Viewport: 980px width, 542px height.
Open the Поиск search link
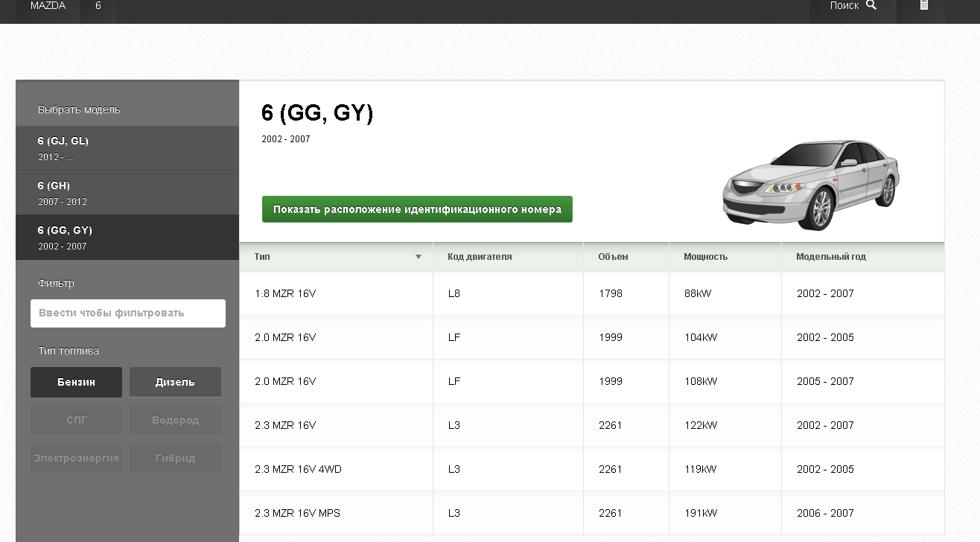pos(853,6)
